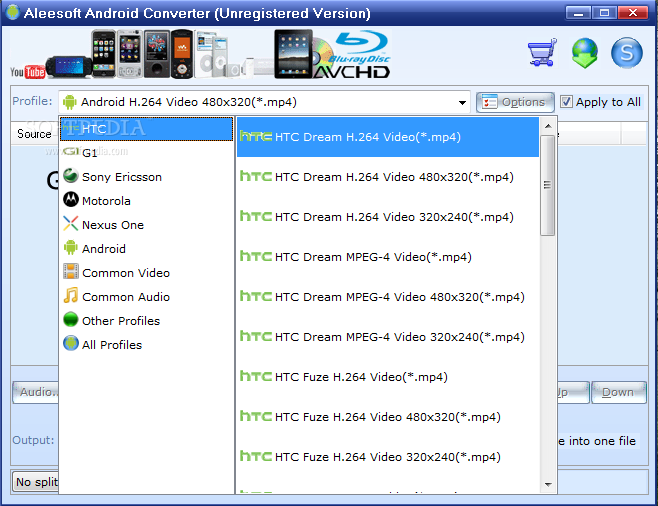
Task: Click the profile list scroll down arrow
Action: 548,484
